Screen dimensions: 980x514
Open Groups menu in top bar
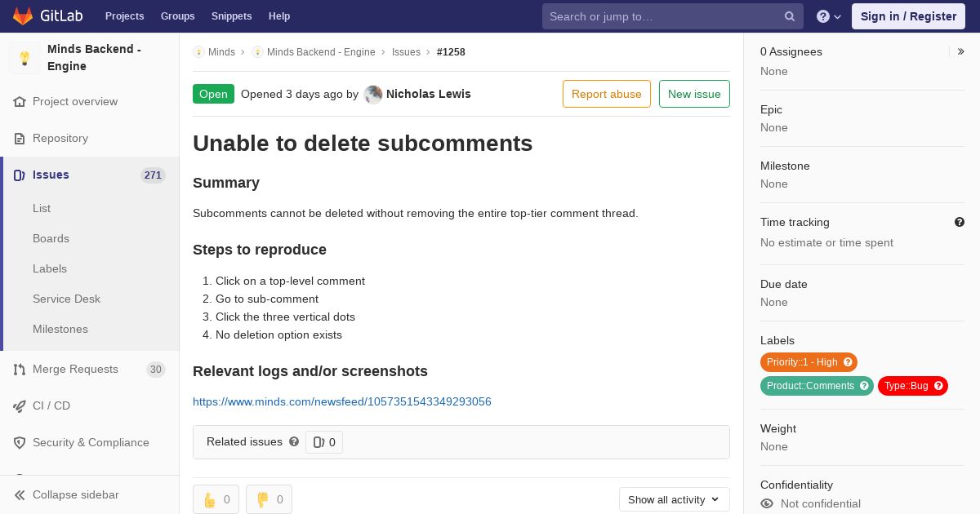click(x=177, y=16)
